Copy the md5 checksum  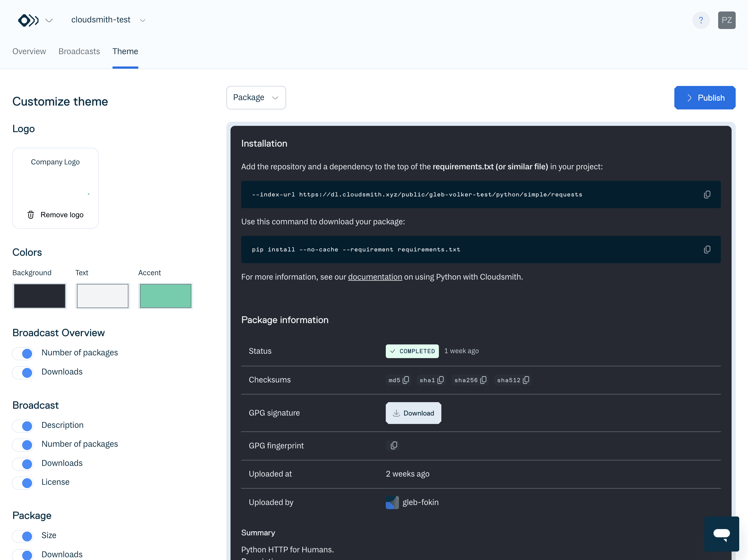406,380
